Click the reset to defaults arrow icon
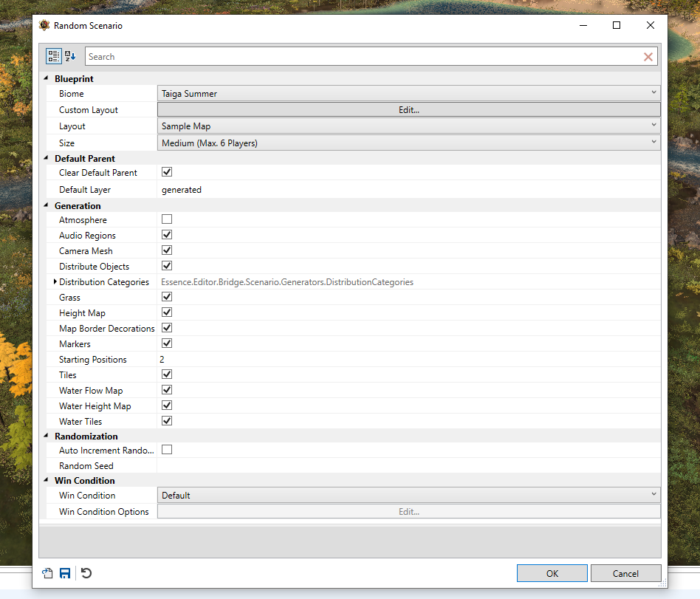 click(x=86, y=573)
